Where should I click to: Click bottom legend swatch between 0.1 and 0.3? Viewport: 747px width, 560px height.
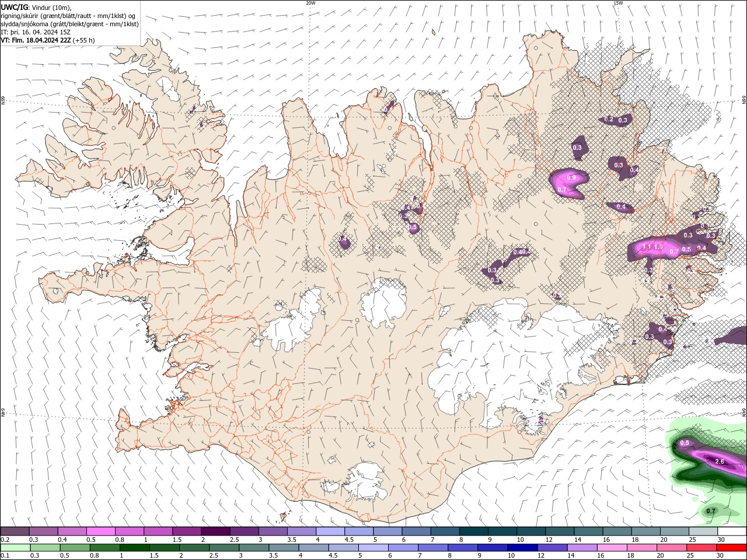(15, 547)
